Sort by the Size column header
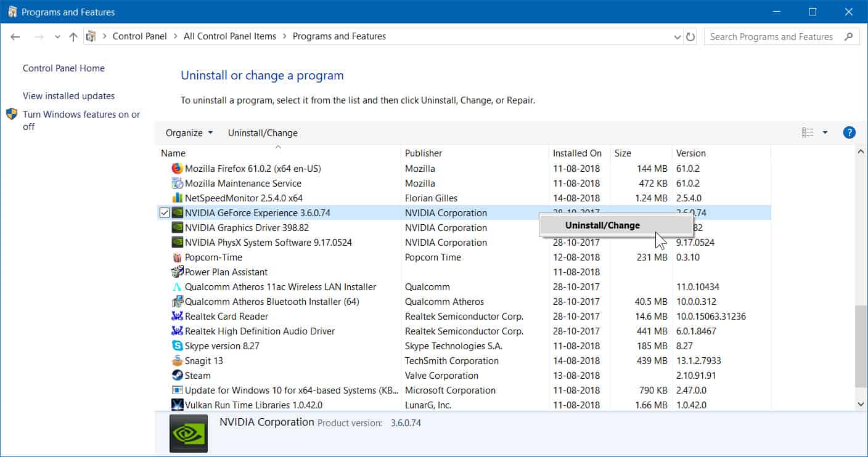868x457 pixels. coord(641,153)
